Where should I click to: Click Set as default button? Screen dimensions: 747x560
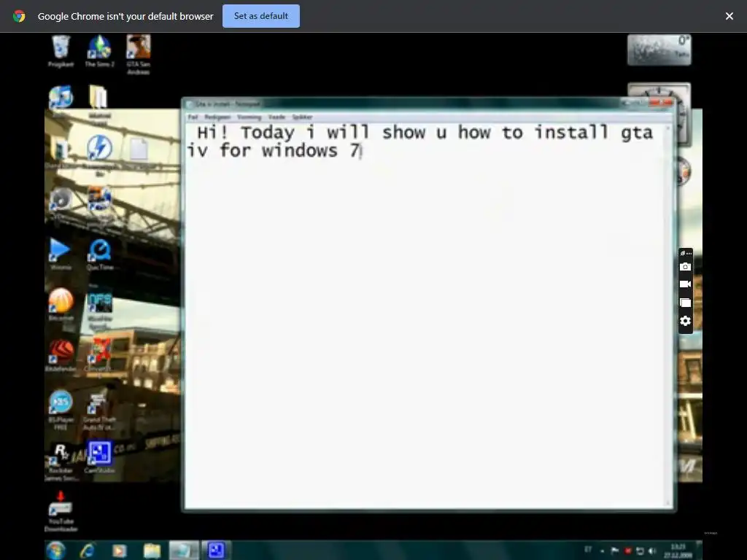pyautogui.click(x=261, y=16)
